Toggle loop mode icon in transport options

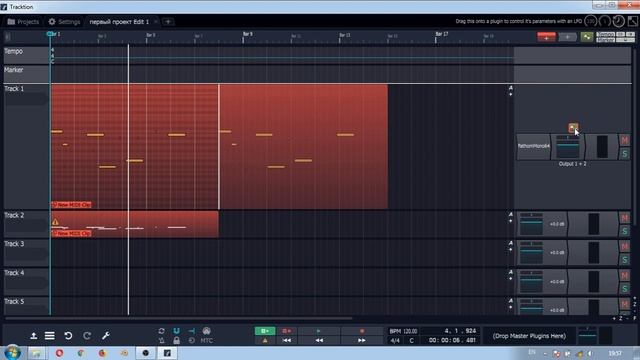[162, 331]
